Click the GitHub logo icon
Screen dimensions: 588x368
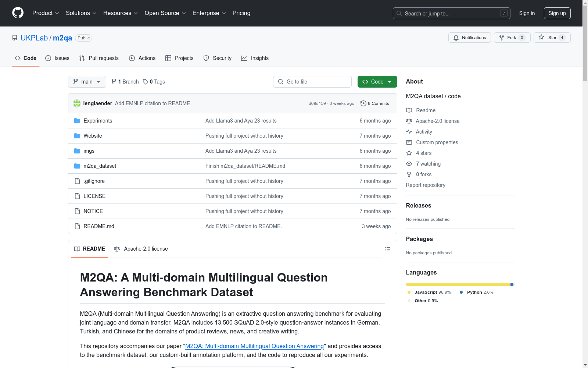pyautogui.click(x=18, y=13)
